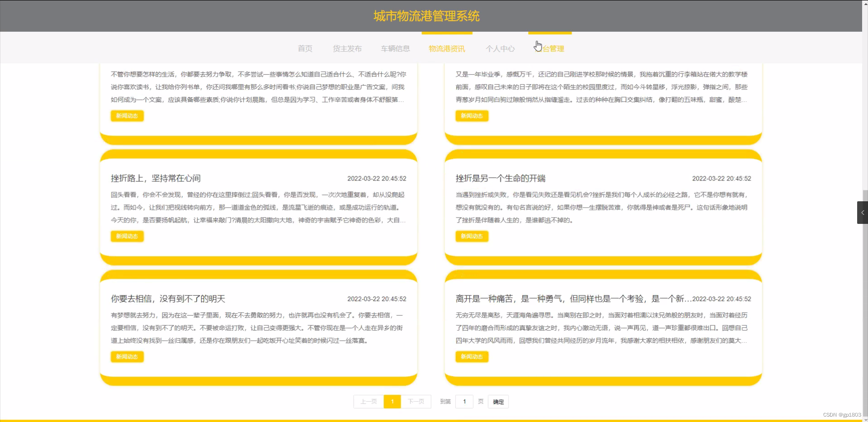Focus the jump-to-page number field

click(464, 402)
